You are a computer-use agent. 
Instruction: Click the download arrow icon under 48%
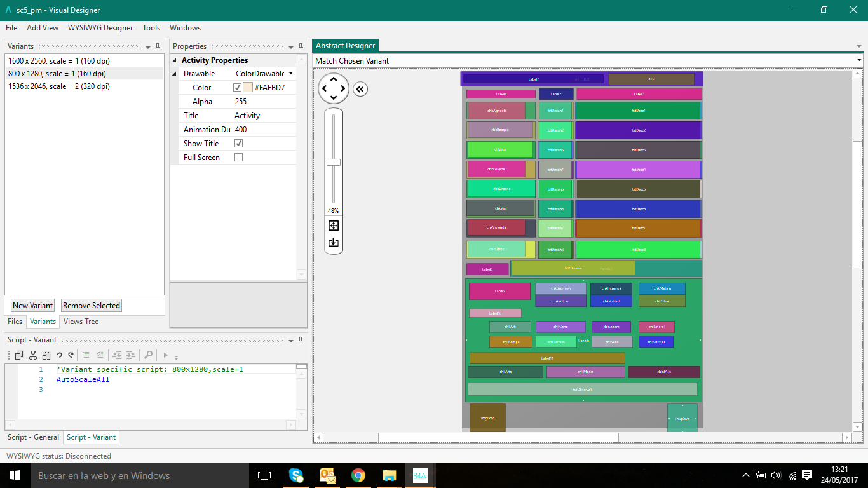334,242
